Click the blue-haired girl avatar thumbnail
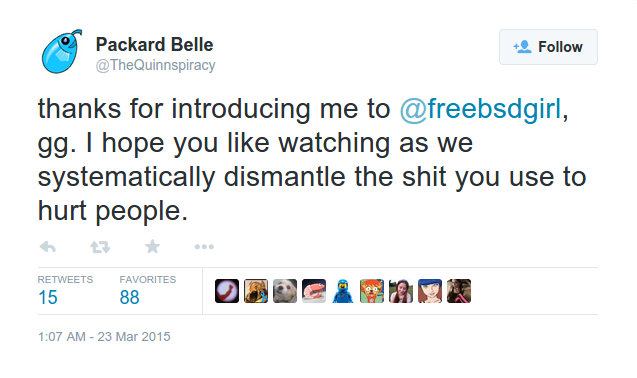 (430, 291)
